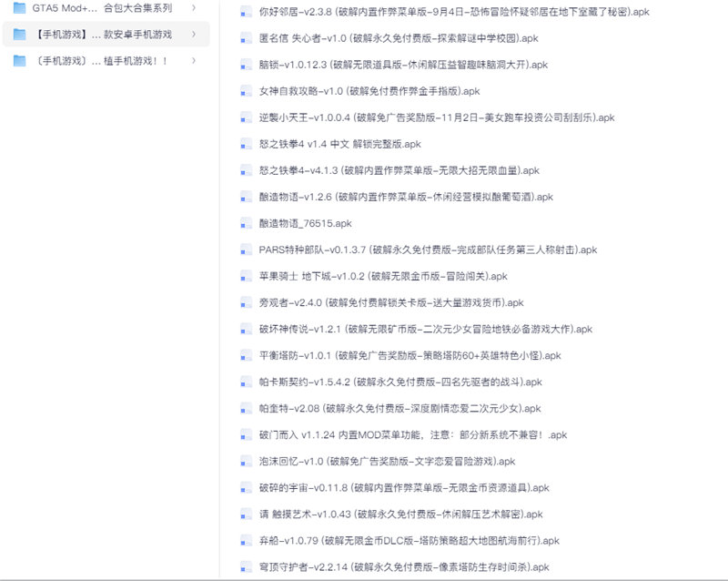The image size is (728, 581).
Task: Click file icon for 怒之铁拳4-v4.1.3 apk
Action: click(246, 170)
